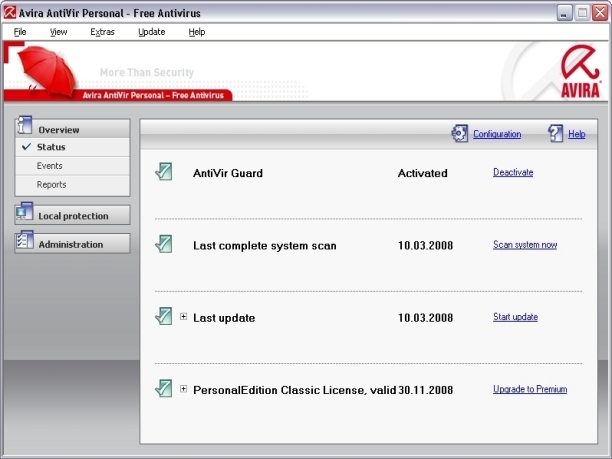Click the Scan system now link
Viewport: 612px width, 459px height.
point(525,245)
